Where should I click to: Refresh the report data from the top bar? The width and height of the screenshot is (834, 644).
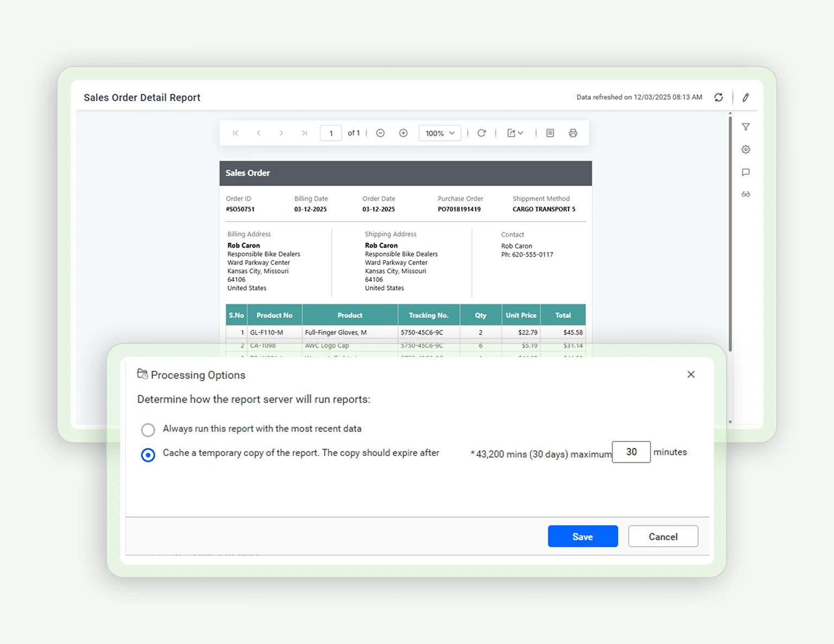coord(719,97)
